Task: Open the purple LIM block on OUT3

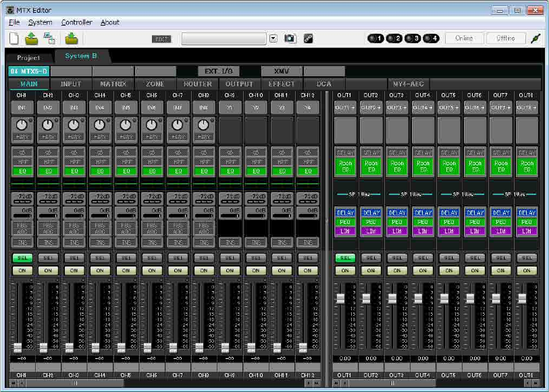Action: click(397, 231)
